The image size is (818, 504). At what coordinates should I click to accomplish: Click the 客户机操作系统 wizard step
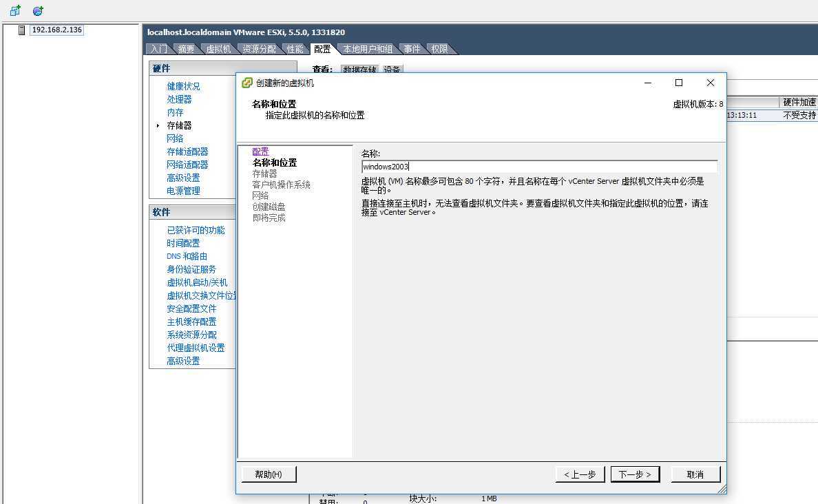pos(281,185)
